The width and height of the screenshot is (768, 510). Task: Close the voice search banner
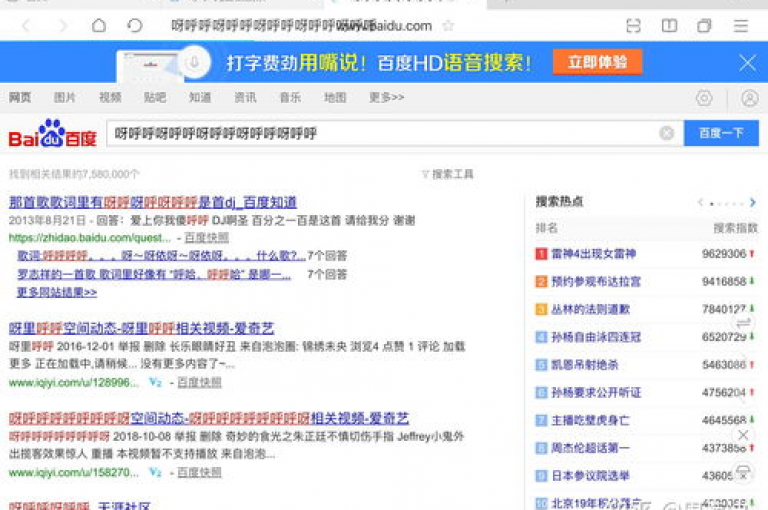tap(747, 63)
